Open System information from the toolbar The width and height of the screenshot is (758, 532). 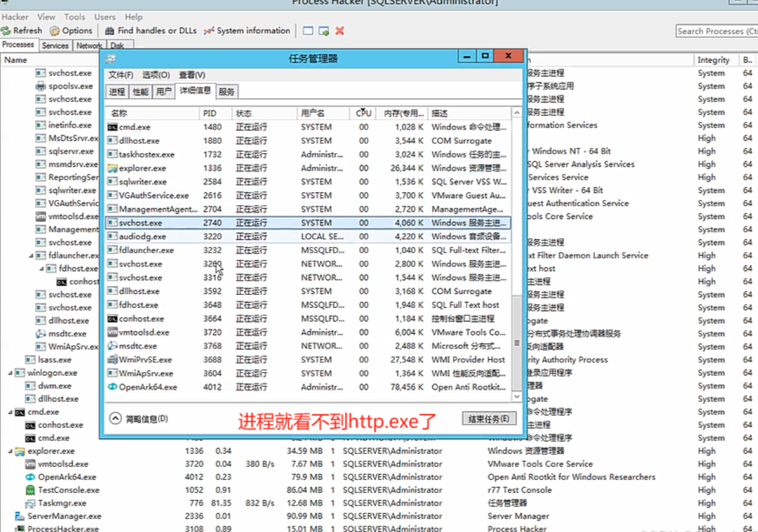pyautogui.click(x=247, y=31)
